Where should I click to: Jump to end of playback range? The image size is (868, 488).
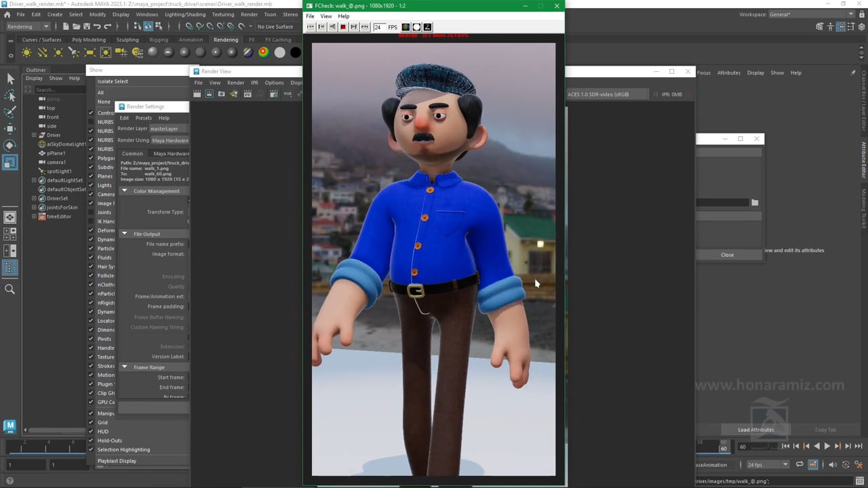858,446
